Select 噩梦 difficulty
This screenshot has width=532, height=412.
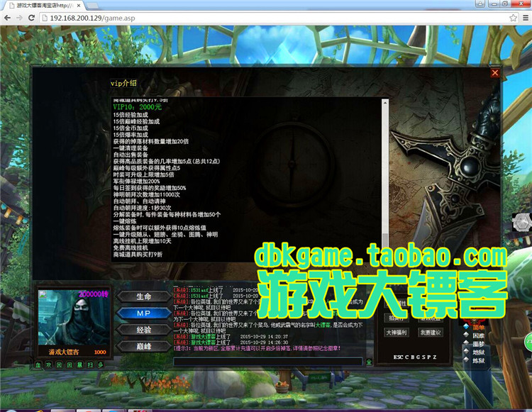pos(478,344)
